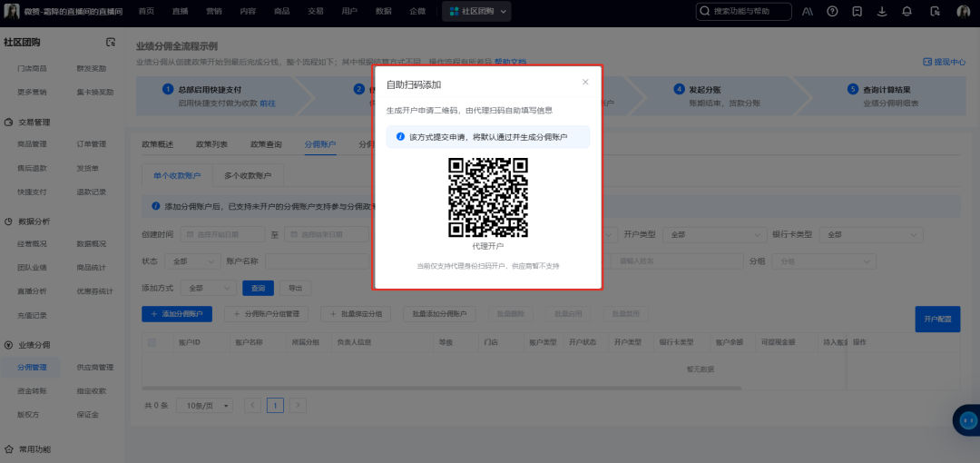Click the export icon next to bell
Viewport: 980px width, 463px height.
pos(935,11)
